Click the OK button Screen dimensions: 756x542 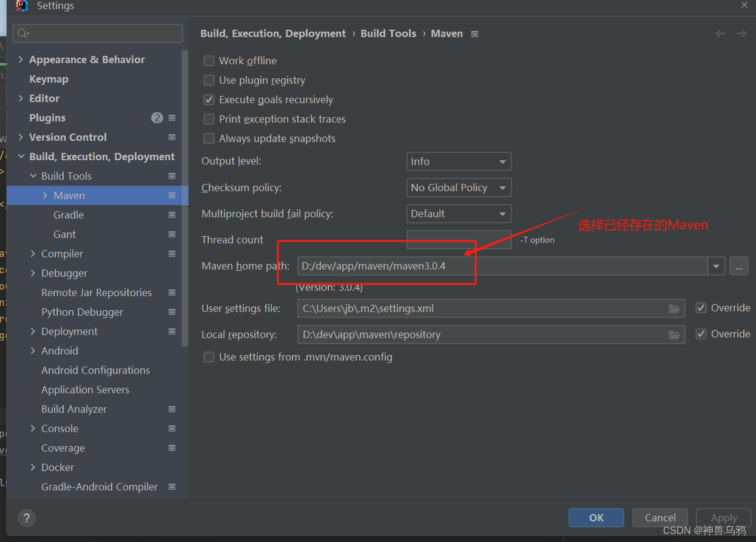click(x=596, y=518)
